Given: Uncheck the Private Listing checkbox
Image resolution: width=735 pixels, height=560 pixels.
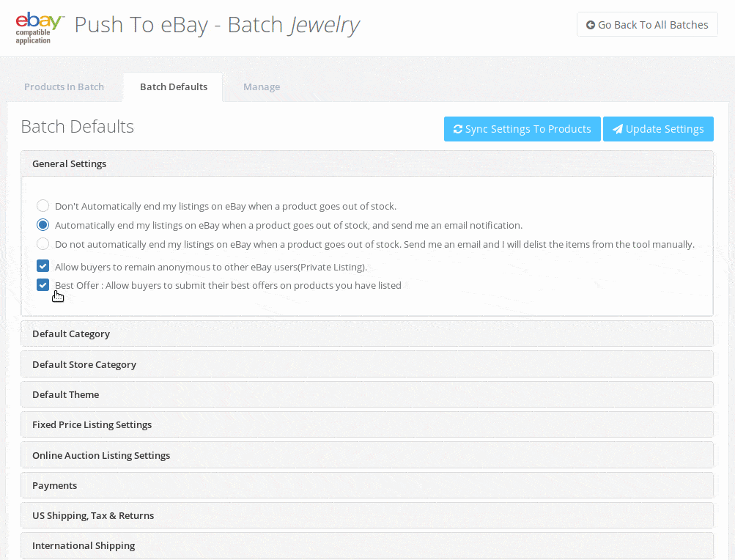Looking at the screenshot, I should tap(43, 267).
